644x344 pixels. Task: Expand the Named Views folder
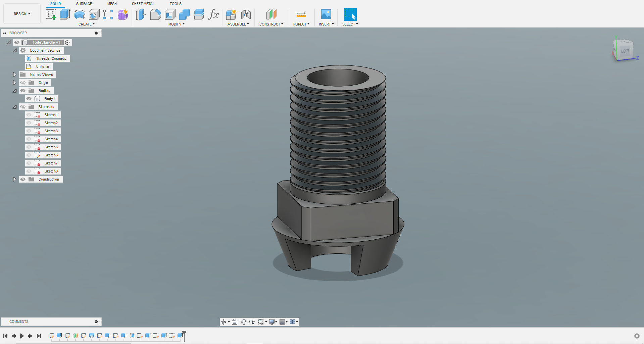[x=14, y=75]
